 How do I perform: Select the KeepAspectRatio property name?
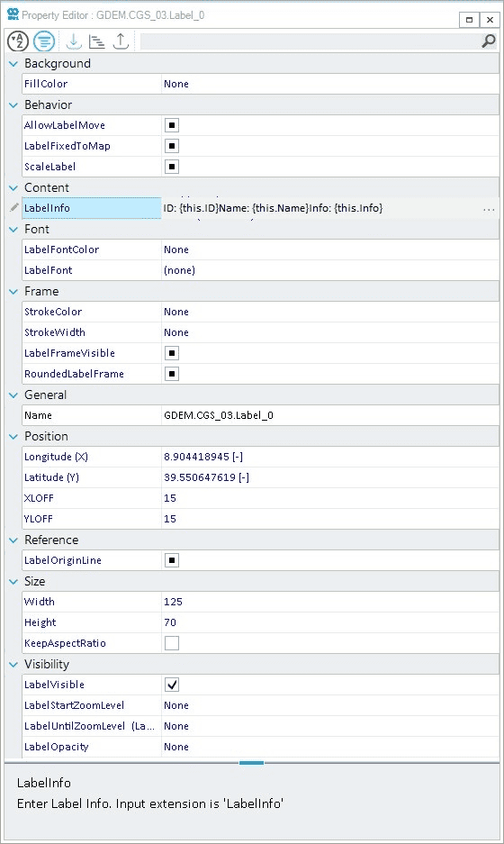click(x=65, y=643)
